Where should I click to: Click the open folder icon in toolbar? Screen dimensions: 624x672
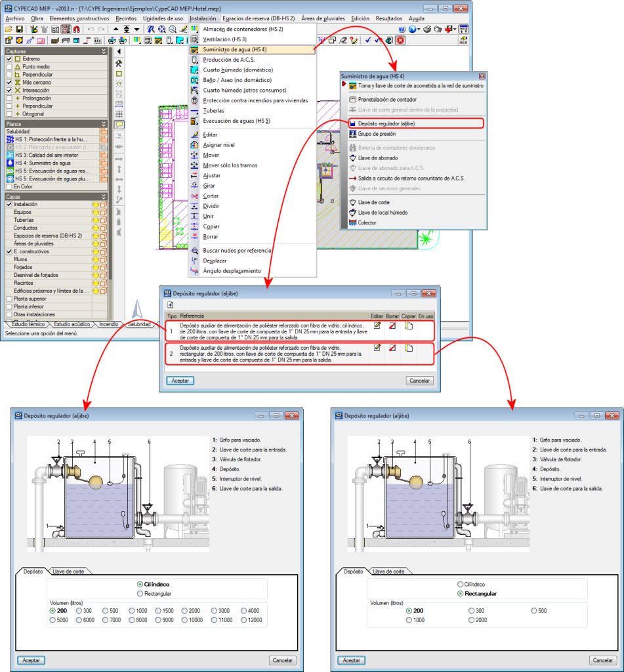[9, 29]
